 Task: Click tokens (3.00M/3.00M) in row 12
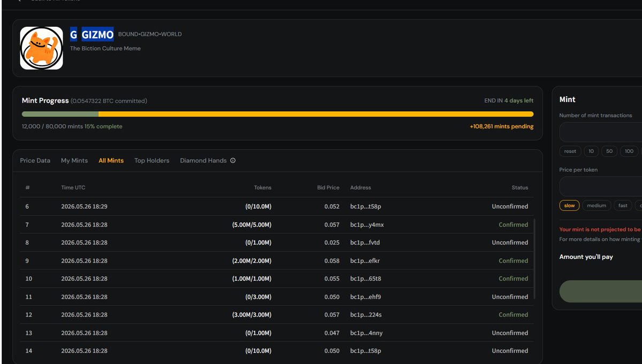click(x=251, y=315)
